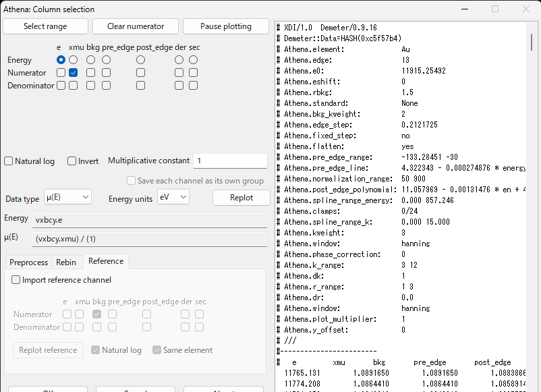Click the Athena.kweight line
Image resolution: width=541 pixels, height=392 pixels.
pos(341,233)
